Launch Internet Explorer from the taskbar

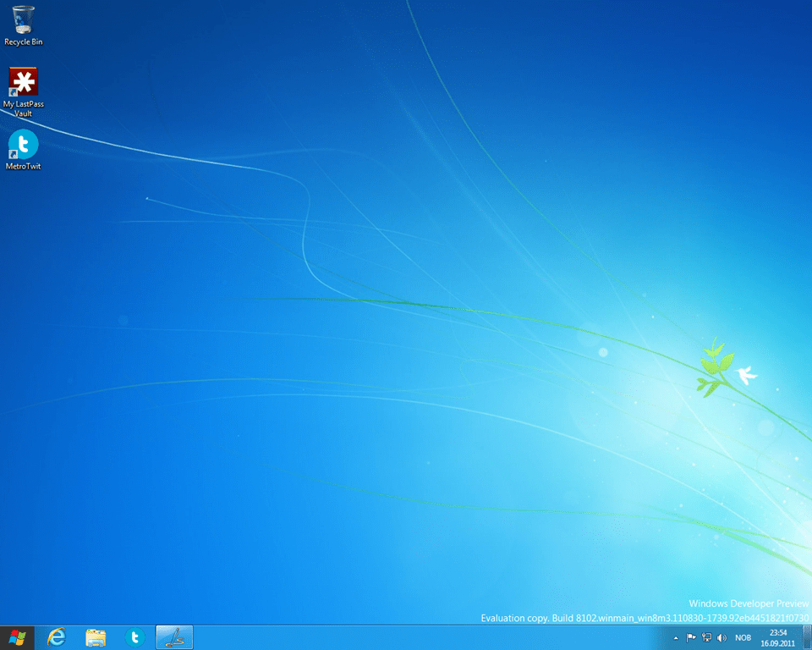[56, 637]
